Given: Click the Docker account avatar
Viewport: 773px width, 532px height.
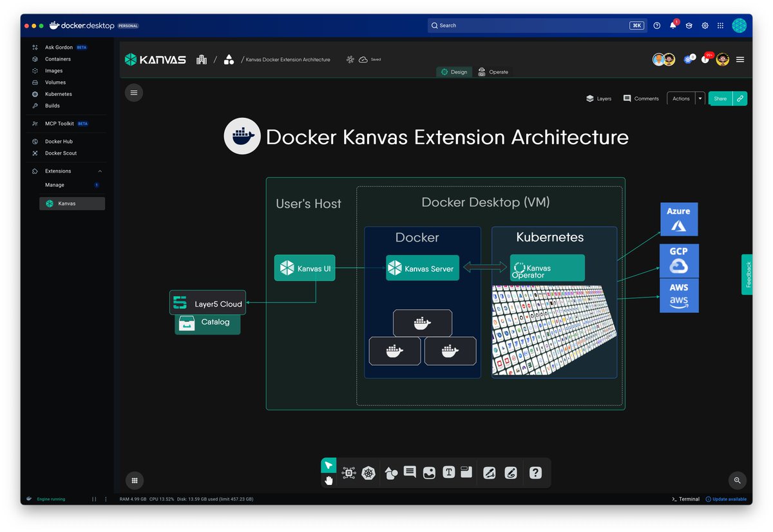Looking at the screenshot, I should pos(740,26).
